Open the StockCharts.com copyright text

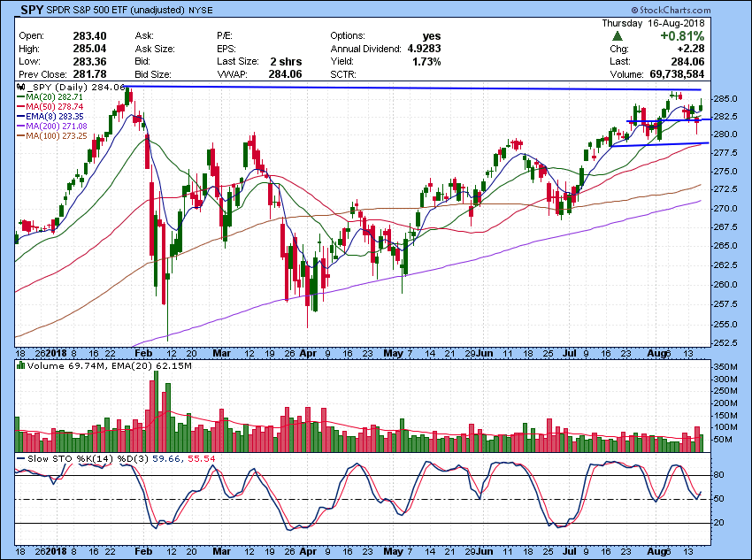click(671, 10)
